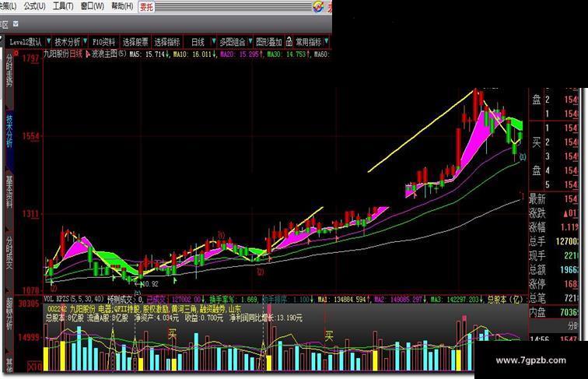This screenshot has height=379, width=588.
Task: Click the X10 multiplier box on volume axis
Action: [x=35, y=367]
